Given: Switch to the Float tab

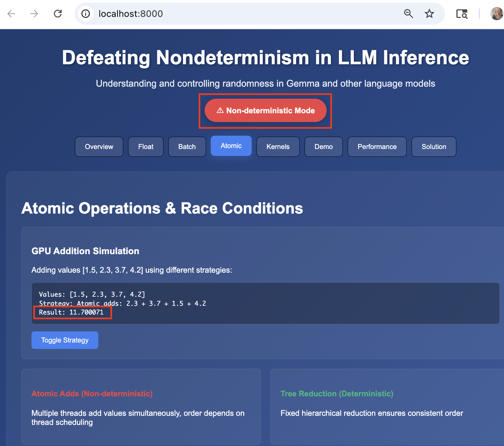Looking at the screenshot, I should 146,147.
